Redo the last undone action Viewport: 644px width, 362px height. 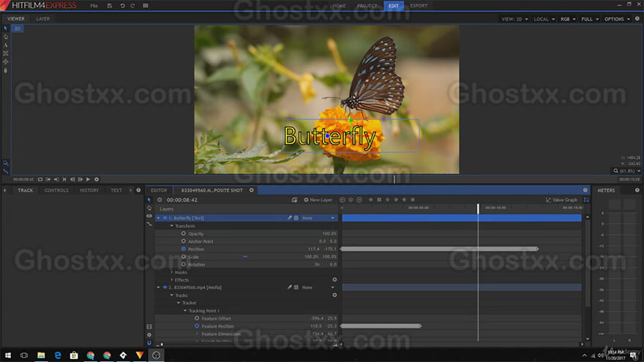click(x=132, y=6)
